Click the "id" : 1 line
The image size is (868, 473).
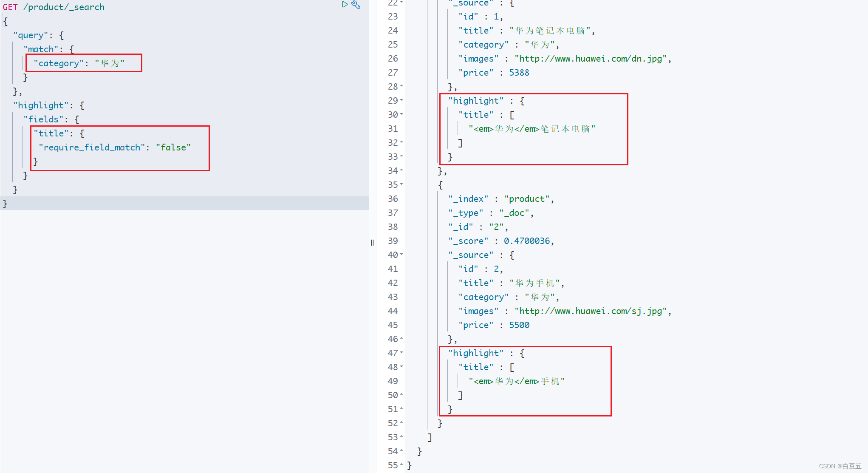click(481, 17)
